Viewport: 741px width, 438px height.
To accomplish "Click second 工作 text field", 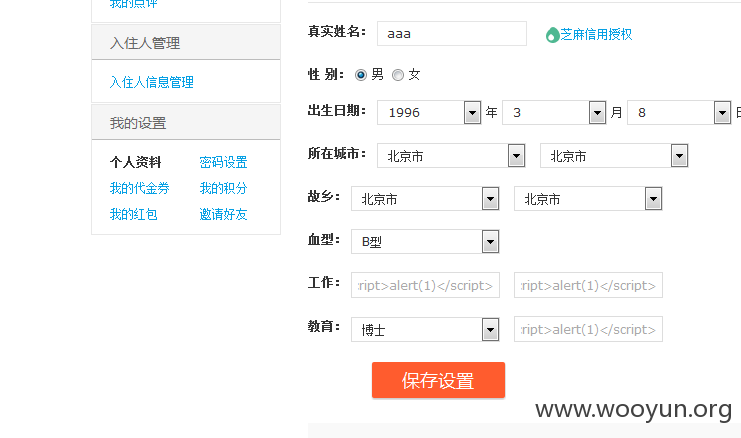I will (588, 285).
